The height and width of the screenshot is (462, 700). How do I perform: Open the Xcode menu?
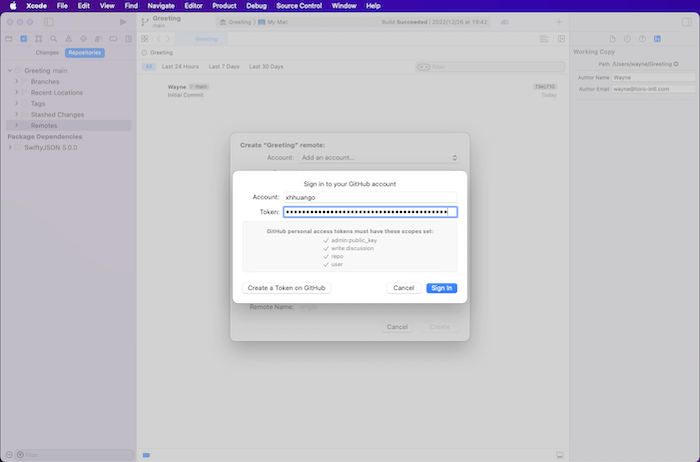36,6
